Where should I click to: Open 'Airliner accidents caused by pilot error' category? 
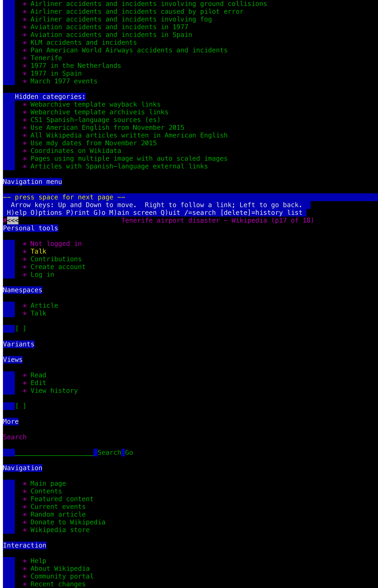(137, 12)
